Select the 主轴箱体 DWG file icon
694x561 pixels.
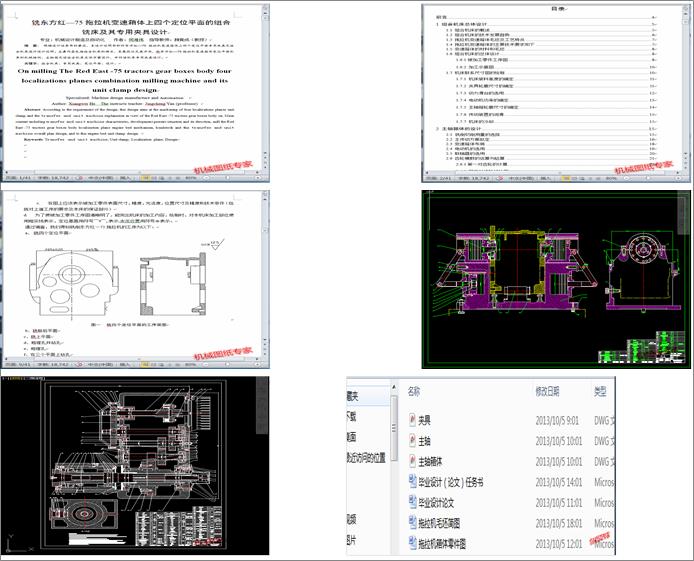[412, 461]
